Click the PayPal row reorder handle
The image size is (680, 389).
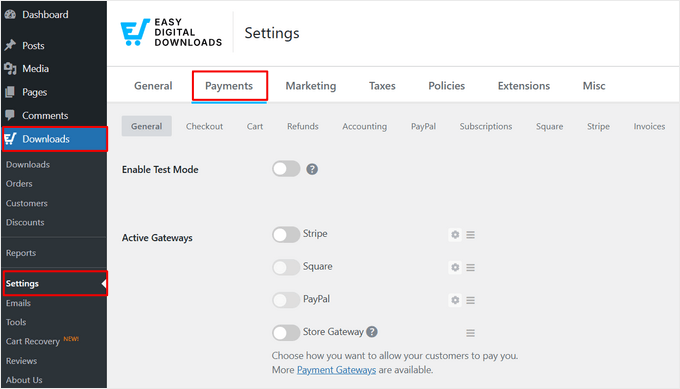click(x=471, y=300)
